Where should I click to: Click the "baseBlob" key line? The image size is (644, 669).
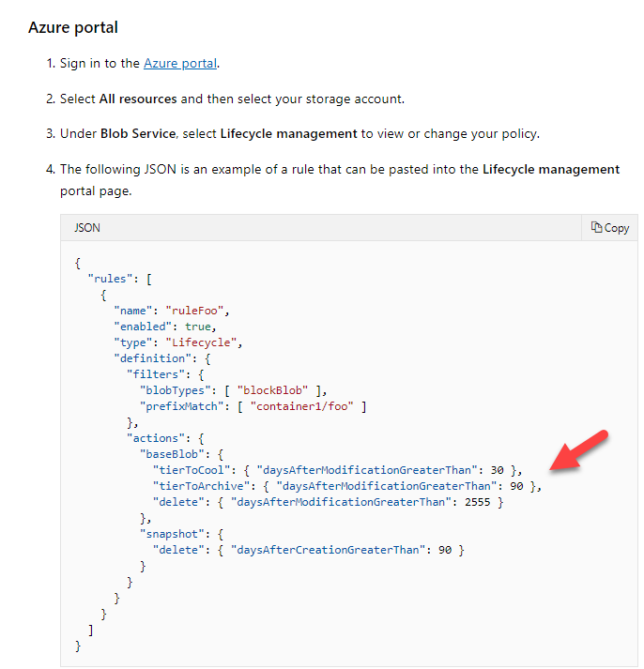[182, 454]
